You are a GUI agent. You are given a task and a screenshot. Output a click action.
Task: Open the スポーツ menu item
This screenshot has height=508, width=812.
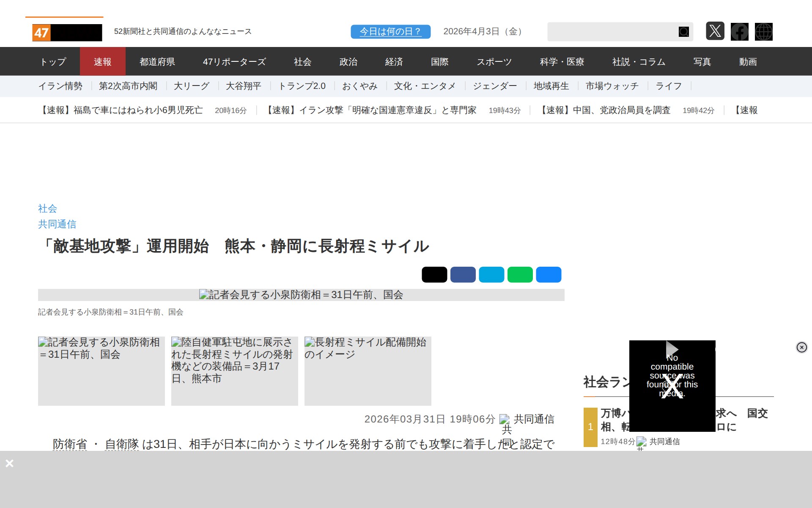click(x=494, y=62)
